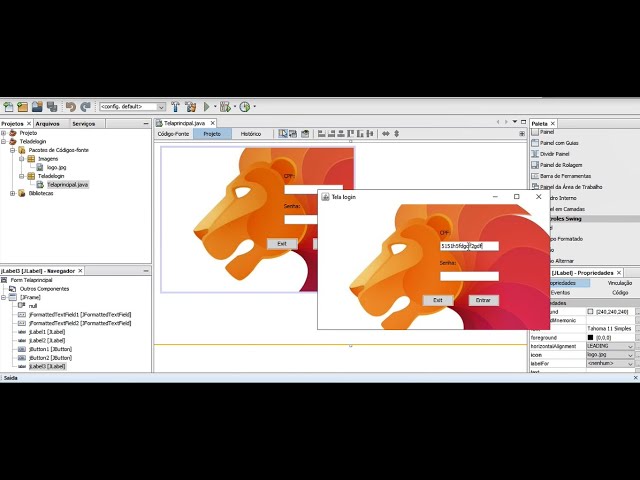Click Entrar button in Tela login window
Viewport: 640px width, 480px height.
483,300
